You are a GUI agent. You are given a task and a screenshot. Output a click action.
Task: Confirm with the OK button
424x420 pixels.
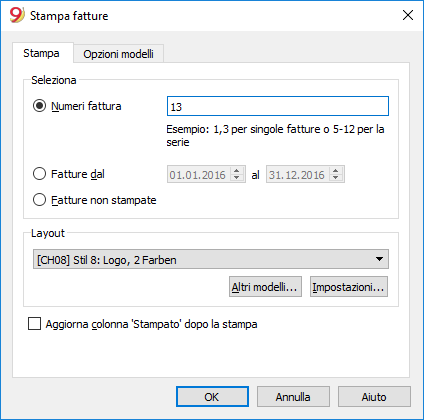pyautogui.click(x=212, y=397)
